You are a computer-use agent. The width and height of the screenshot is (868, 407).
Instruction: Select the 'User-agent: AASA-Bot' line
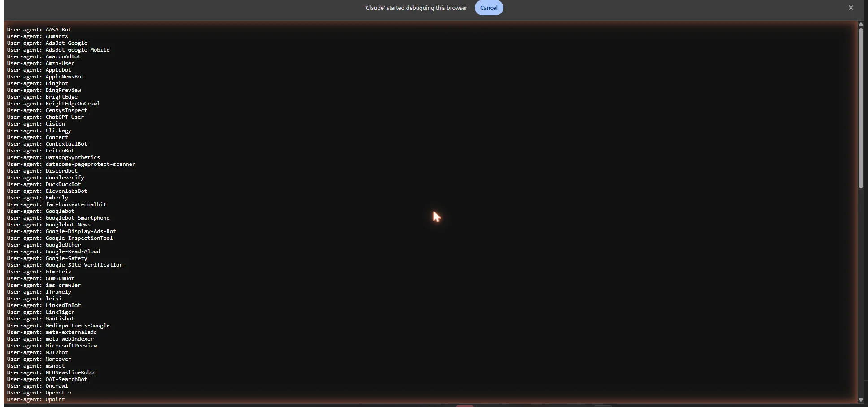39,30
